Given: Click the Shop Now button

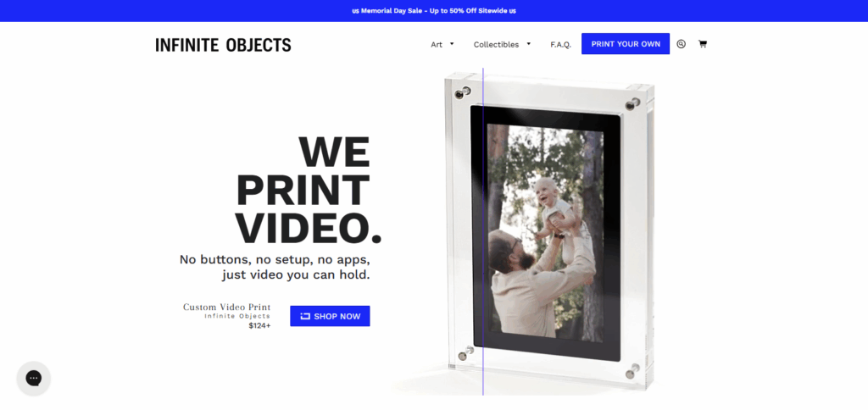Looking at the screenshot, I should 330,316.
